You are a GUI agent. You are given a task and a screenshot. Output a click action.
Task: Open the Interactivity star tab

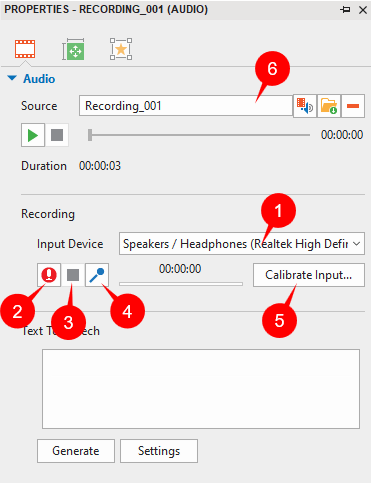click(121, 49)
